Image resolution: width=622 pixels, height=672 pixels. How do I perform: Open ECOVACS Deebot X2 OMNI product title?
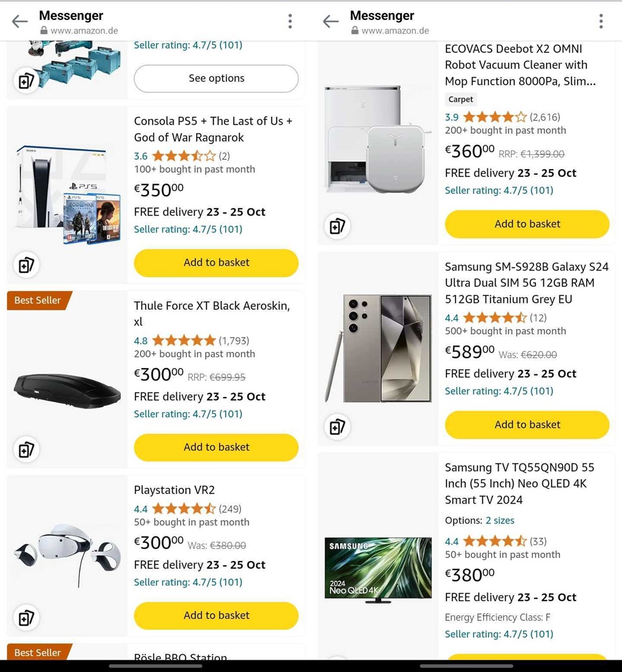tap(520, 65)
